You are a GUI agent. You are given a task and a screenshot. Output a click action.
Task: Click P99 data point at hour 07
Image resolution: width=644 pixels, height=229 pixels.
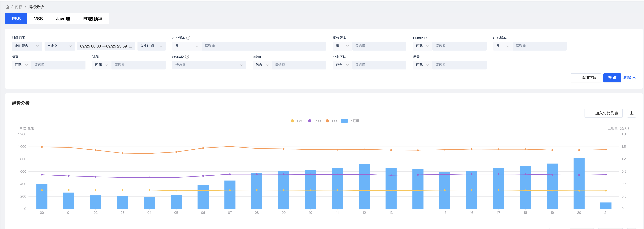point(230,147)
